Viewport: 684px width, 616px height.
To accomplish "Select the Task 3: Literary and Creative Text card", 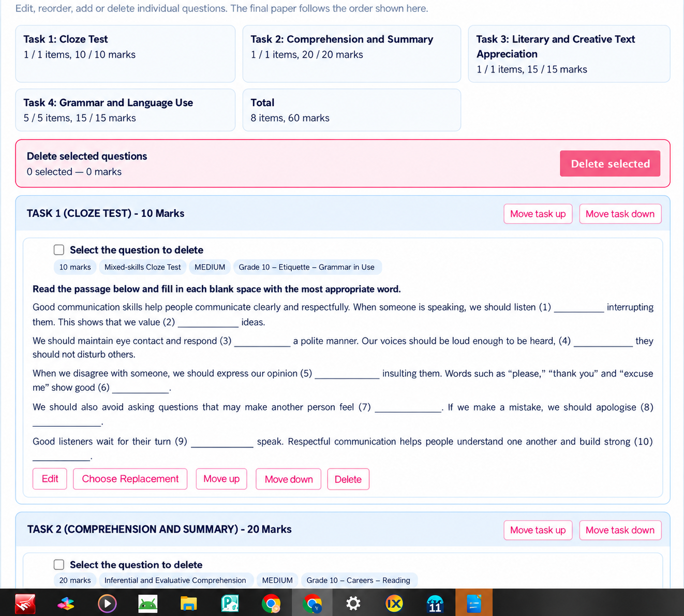I will click(x=569, y=54).
